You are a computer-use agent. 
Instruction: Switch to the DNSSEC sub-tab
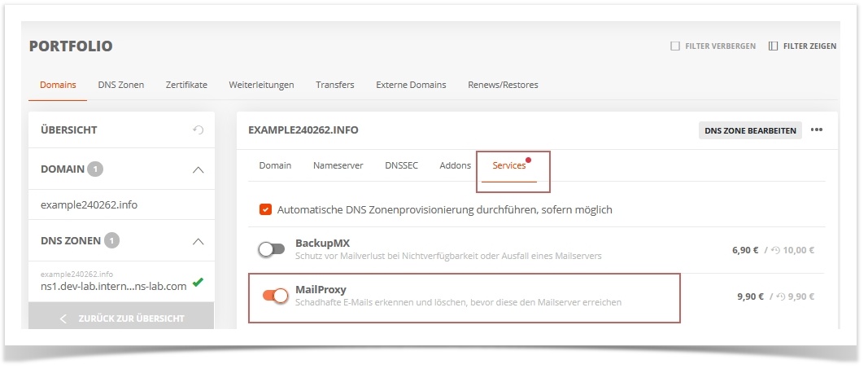coord(401,165)
